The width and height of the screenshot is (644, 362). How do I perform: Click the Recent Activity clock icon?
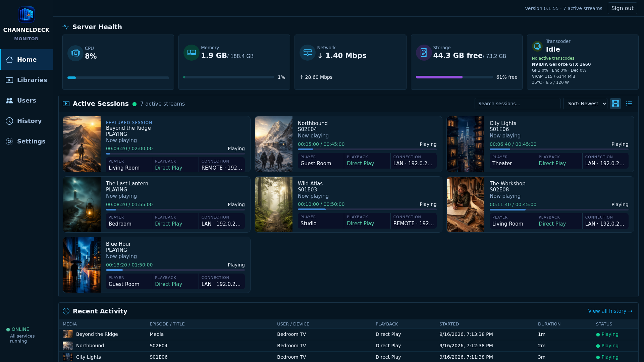click(66, 311)
